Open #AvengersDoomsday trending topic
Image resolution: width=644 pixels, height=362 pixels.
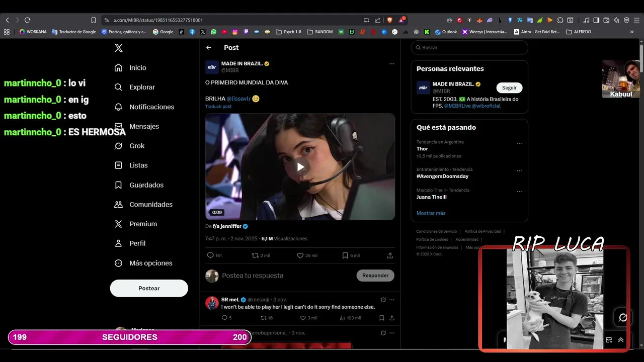[x=442, y=176]
